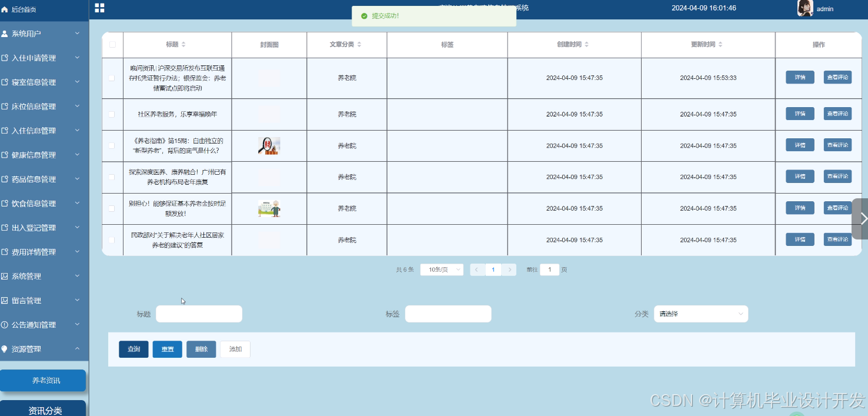Open the 分类 请选择 dropdown
This screenshot has height=416, width=868.
[x=701, y=314]
